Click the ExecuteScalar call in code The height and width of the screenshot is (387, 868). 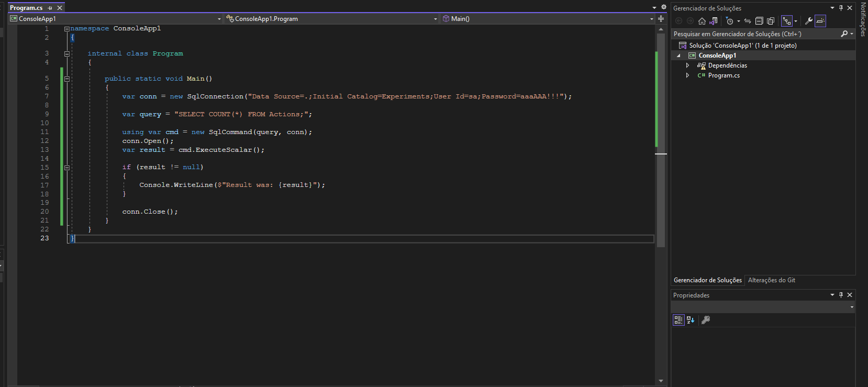(224, 150)
